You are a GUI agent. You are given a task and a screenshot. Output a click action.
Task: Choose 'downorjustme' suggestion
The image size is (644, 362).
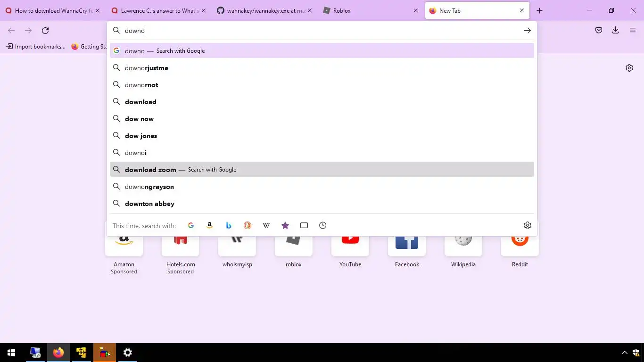[322, 68]
